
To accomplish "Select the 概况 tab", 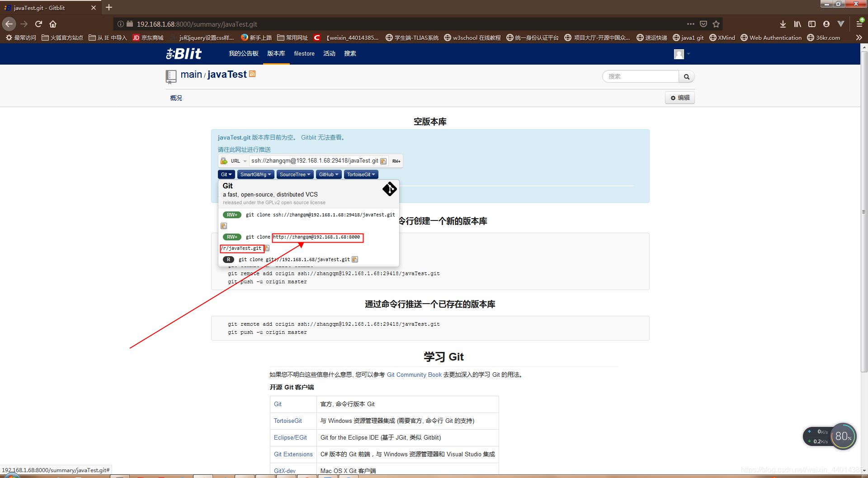I will pyautogui.click(x=176, y=98).
